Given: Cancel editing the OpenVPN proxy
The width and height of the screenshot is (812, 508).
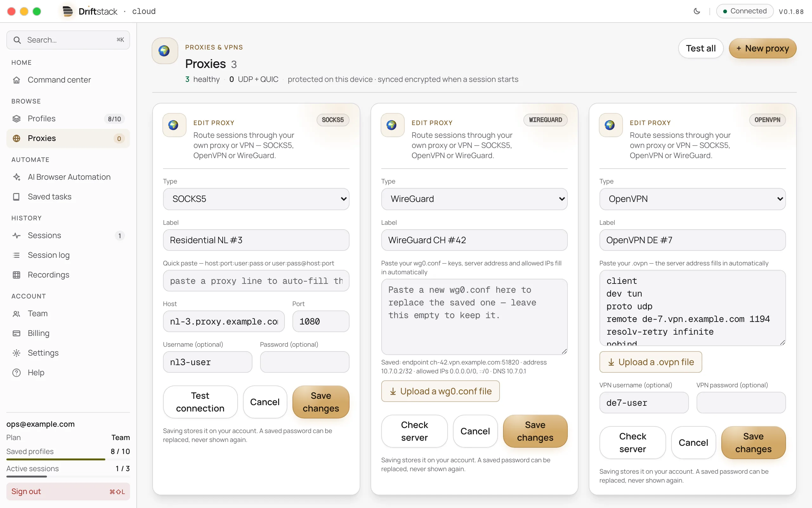Looking at the screenshot, I should pos(693,443).
